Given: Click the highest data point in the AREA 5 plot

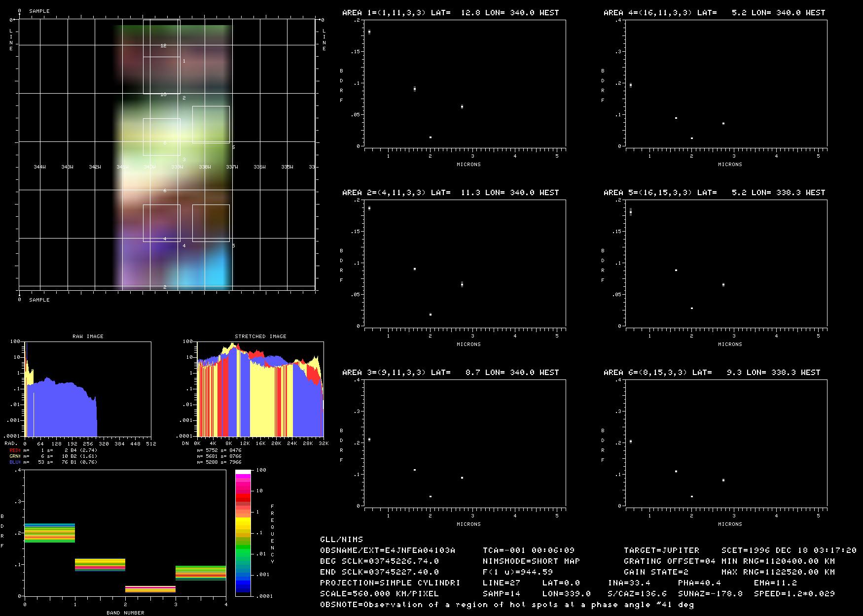Looking at the screenshot, I should tap(630, 211).
